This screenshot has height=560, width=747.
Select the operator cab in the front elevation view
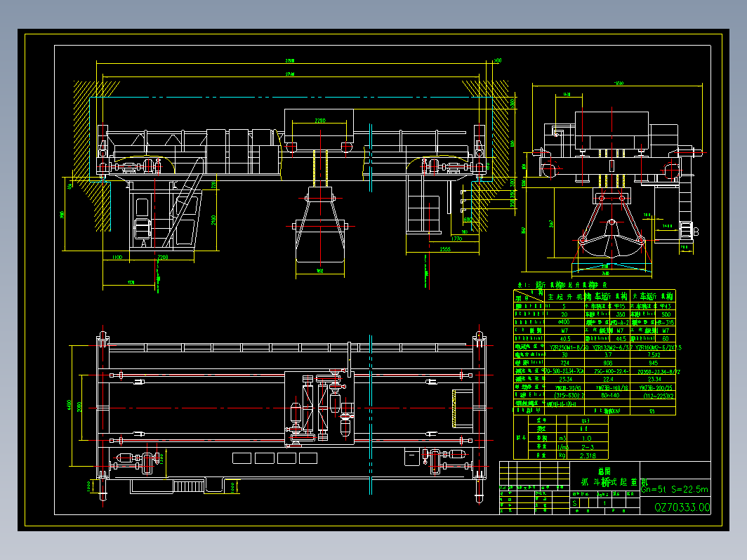(x=164, y=215)
